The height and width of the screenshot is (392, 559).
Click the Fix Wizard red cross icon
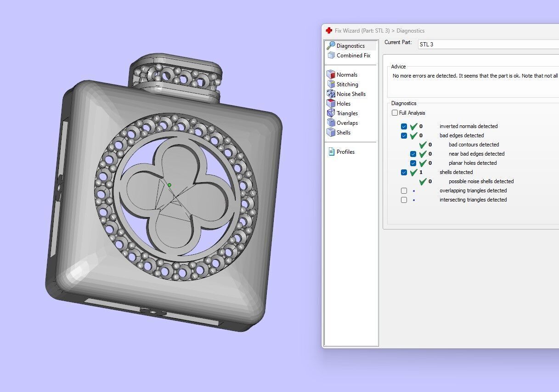click(x=329, y=30)
